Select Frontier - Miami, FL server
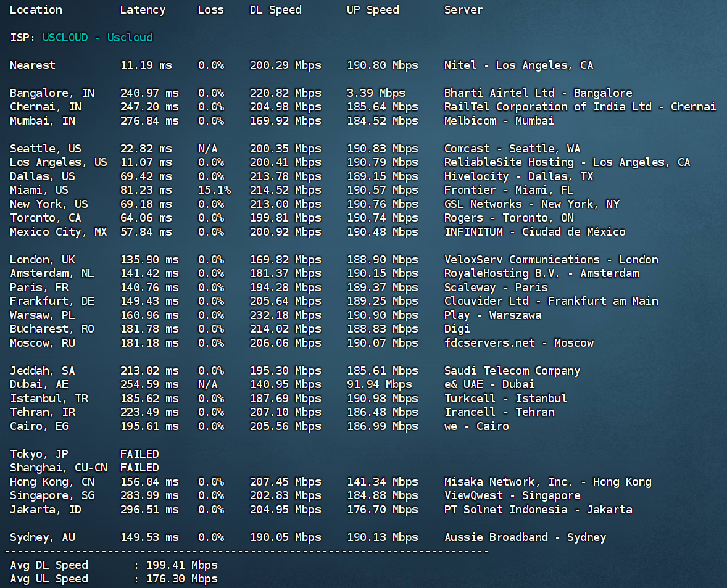Screen dimensions: 727x588 [509, 191]
